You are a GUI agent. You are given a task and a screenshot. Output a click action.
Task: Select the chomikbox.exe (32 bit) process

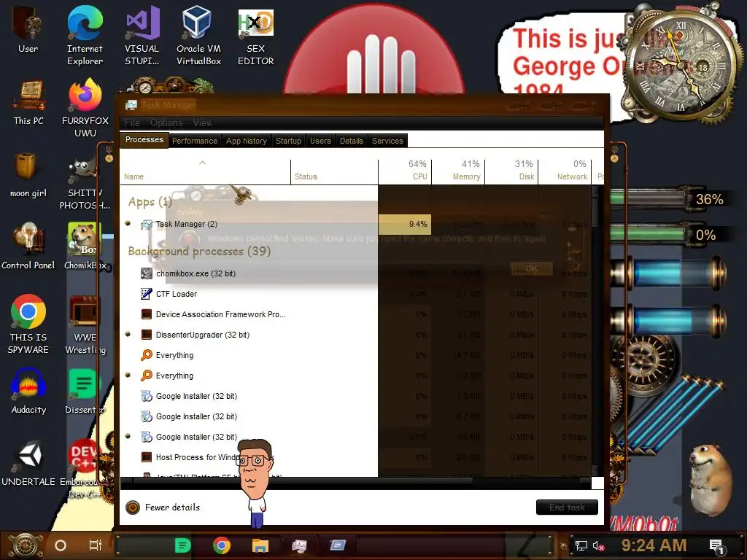click(355, 273)
